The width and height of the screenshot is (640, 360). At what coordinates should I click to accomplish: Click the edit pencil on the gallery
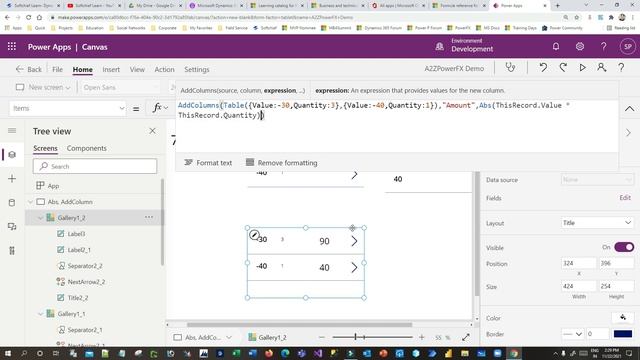(x=254, y=235)
